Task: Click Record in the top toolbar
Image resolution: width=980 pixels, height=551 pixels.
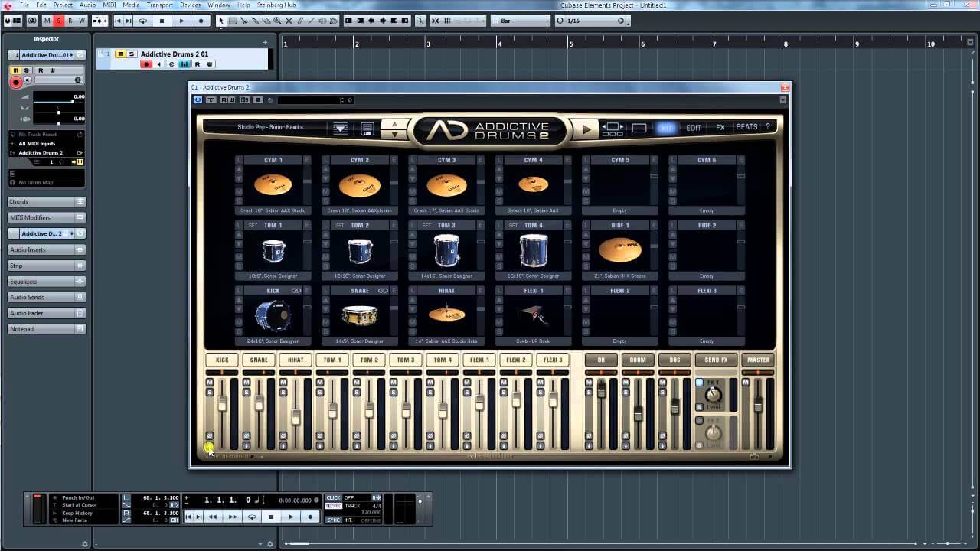Action: (201, 21)
